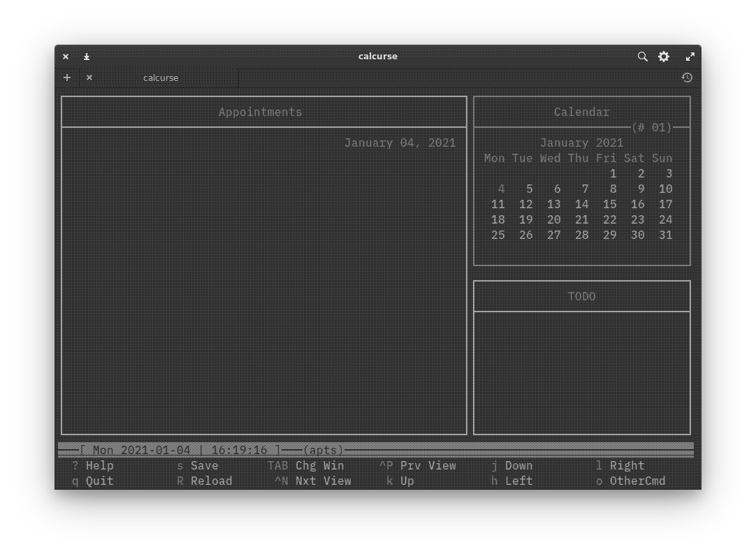
Task: Select day 25 in the calendar
Action: (497, 235)
